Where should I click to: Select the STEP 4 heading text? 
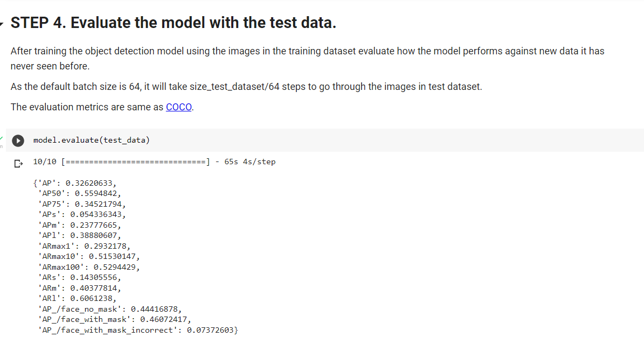[173, 23]
